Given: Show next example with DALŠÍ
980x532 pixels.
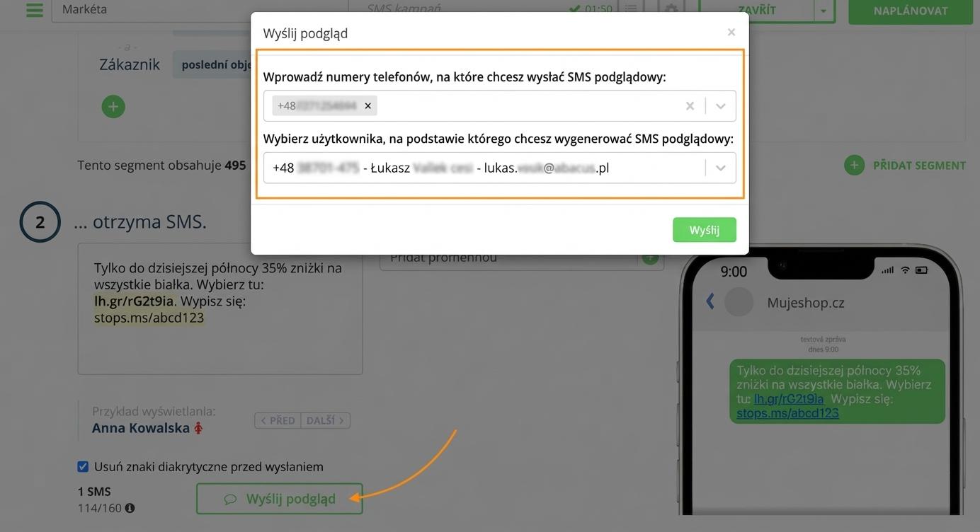Looking at the screenshot, I should tap(325, 420).
